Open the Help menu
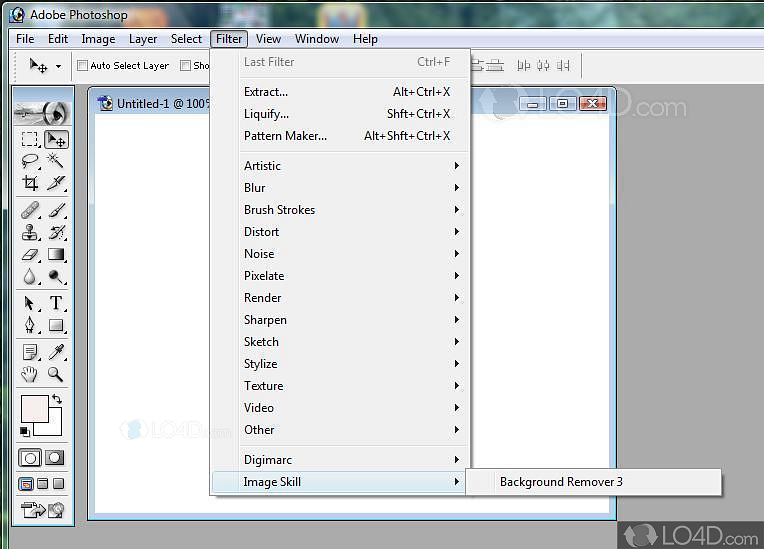The height and width of the screenshot is (549, 764). [365, 38]
